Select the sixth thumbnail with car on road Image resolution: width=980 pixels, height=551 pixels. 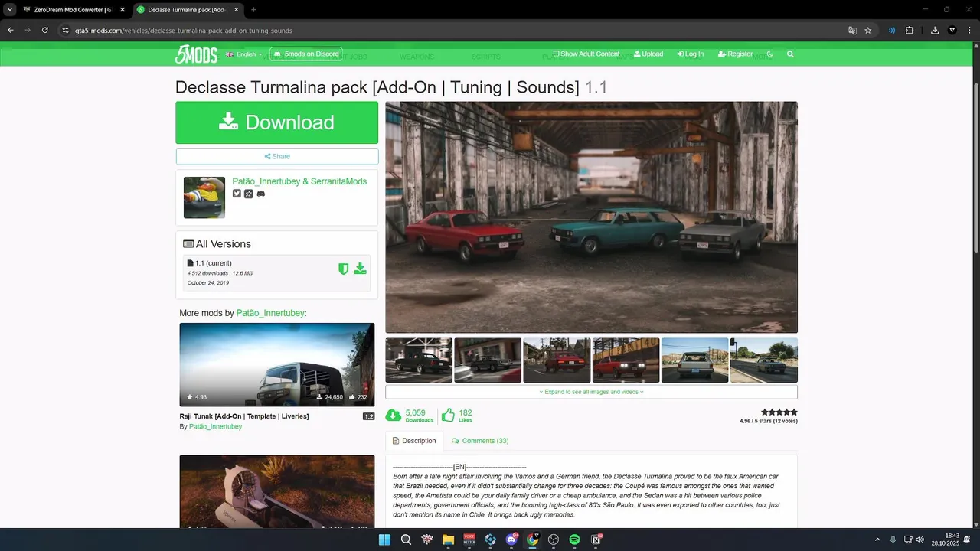[764, 360]
